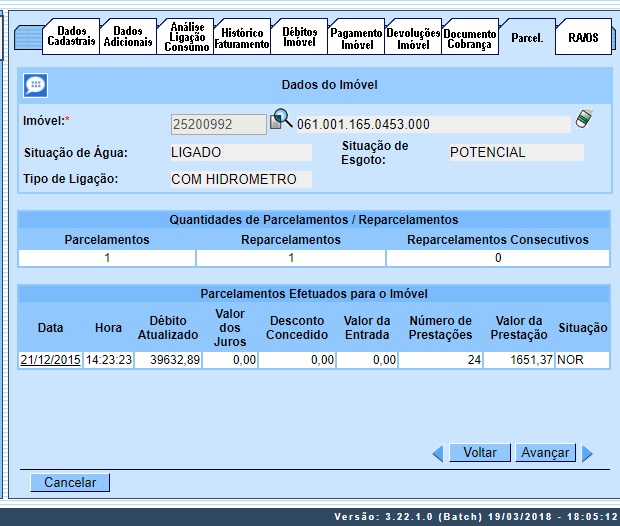
Task: Open the 21/12/2015 parcelamento date link
Action: (x=50, y=360)
